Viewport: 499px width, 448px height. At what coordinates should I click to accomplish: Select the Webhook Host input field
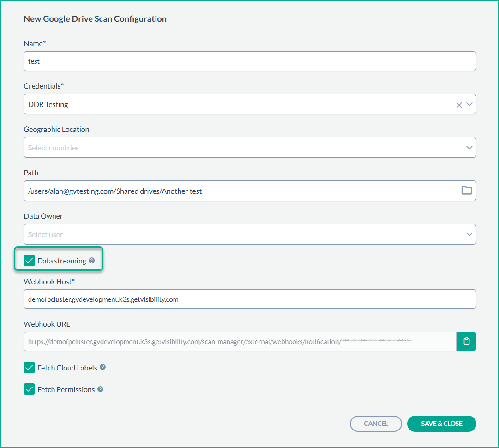(249, 299)
